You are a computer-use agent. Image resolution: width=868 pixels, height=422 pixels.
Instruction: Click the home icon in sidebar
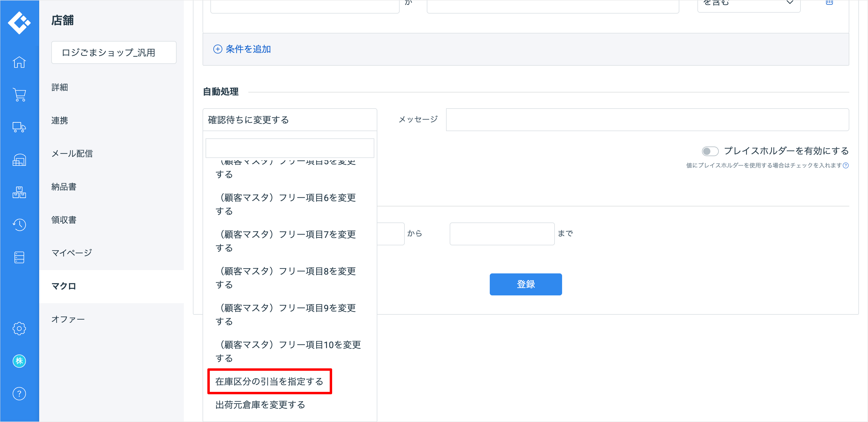(19, 62)
